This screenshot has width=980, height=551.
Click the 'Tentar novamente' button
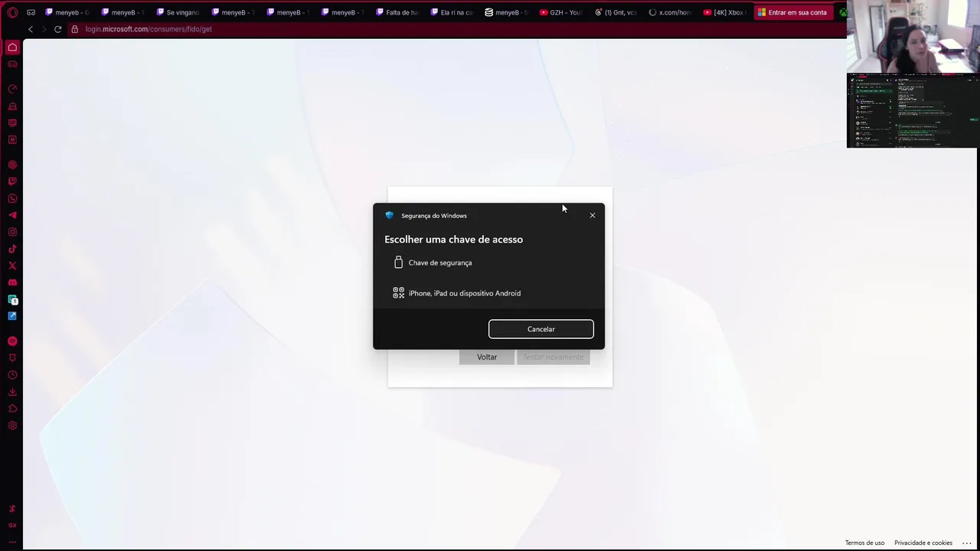pyautogui.click(x=553, y=357)
